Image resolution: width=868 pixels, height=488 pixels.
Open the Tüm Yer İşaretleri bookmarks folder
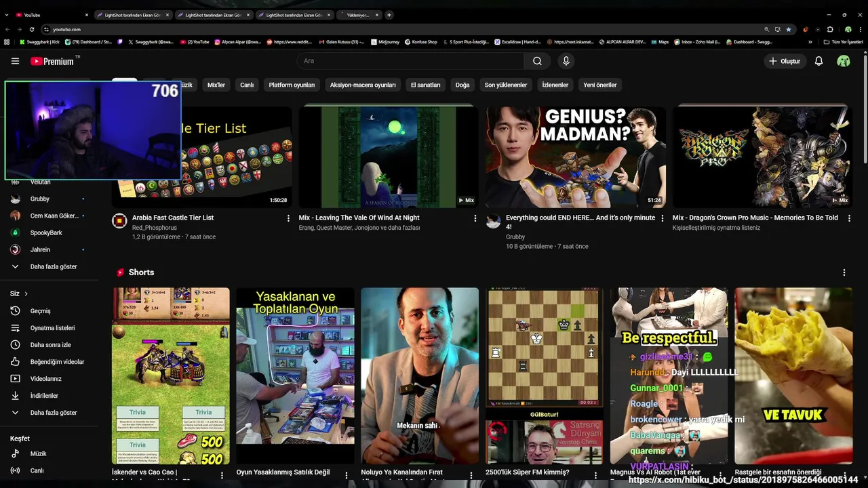(x=842, y=42)
